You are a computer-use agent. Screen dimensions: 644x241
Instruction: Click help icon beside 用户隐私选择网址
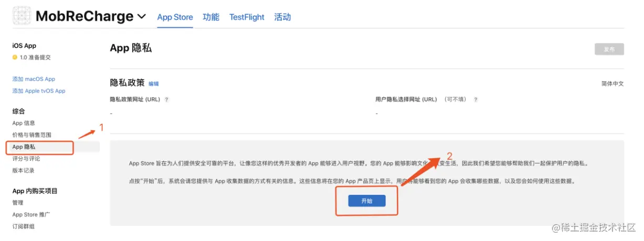[x=476, y=100]
